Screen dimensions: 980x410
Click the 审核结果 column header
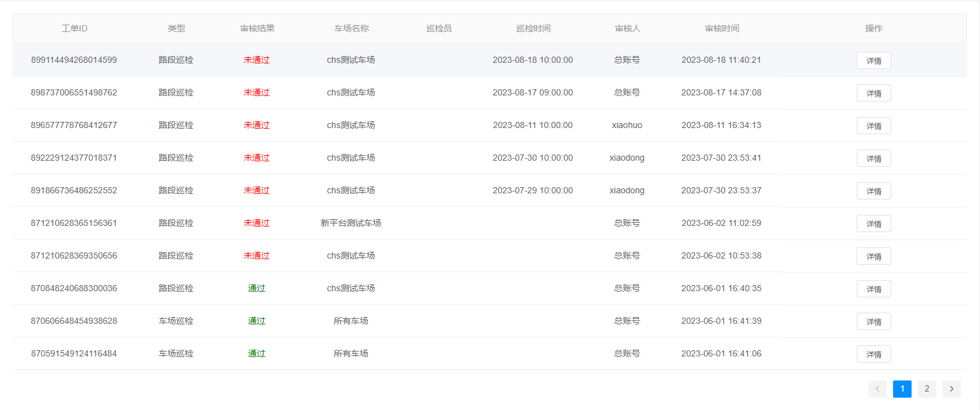(257, 28)
